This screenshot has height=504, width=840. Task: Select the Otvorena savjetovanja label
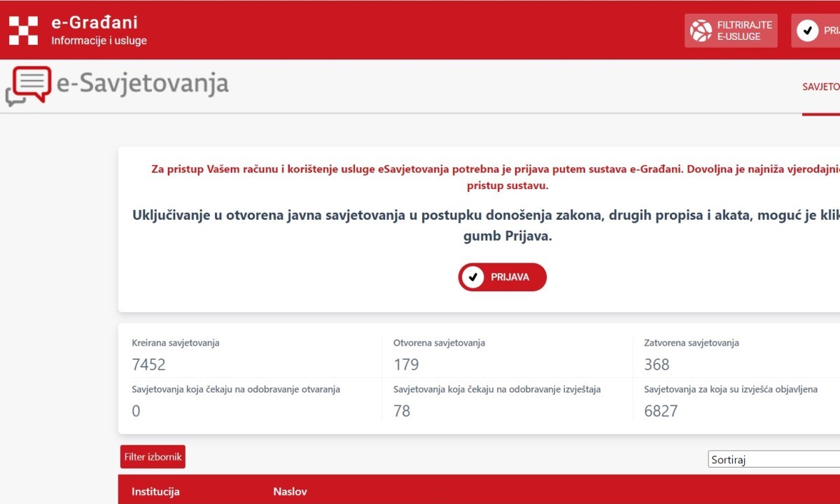(x=439, y=343)
